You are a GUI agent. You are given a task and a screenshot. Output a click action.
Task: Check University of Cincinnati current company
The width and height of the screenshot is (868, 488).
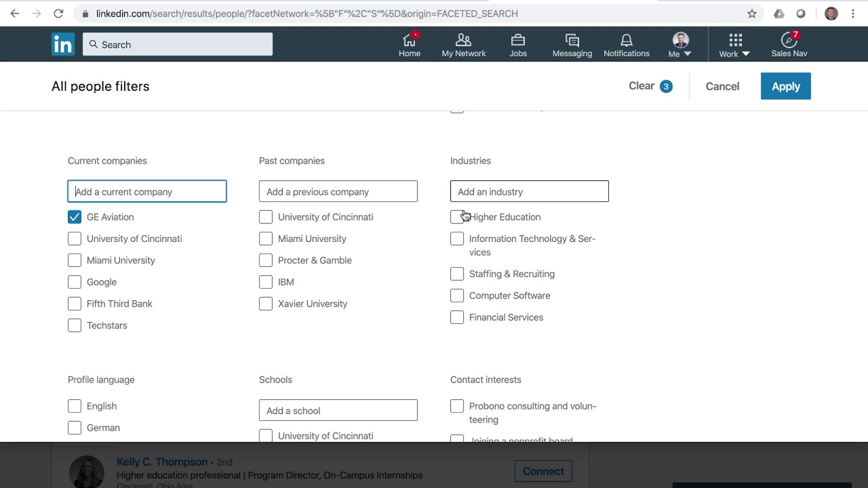(75, 239)
